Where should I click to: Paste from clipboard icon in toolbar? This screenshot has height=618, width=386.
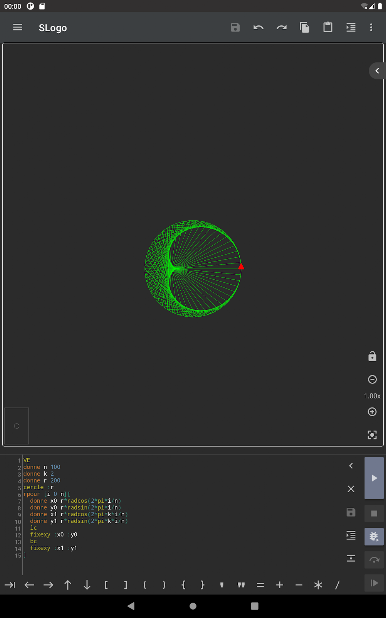(328, 27)
